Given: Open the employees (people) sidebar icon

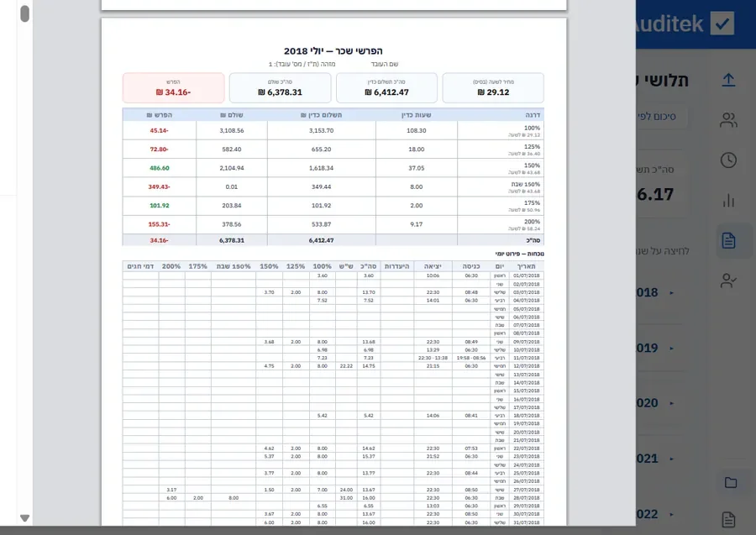Looking at the screenshot, I should tap(728, 120).
